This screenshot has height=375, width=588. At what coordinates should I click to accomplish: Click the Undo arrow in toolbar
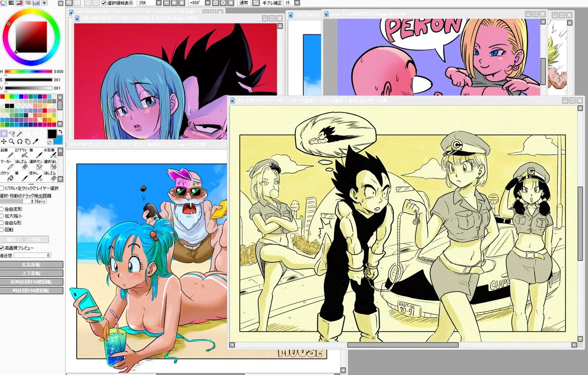click(69, 3)
